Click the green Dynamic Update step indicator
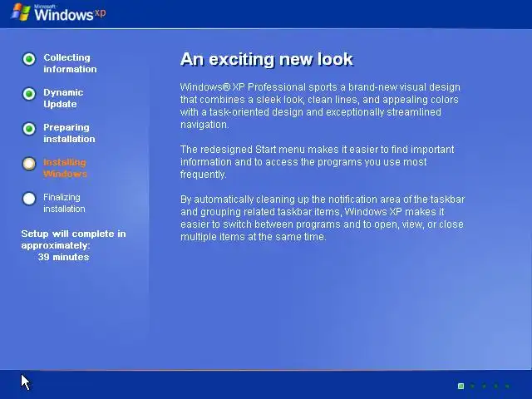532x399 pixels. point(29,94)
